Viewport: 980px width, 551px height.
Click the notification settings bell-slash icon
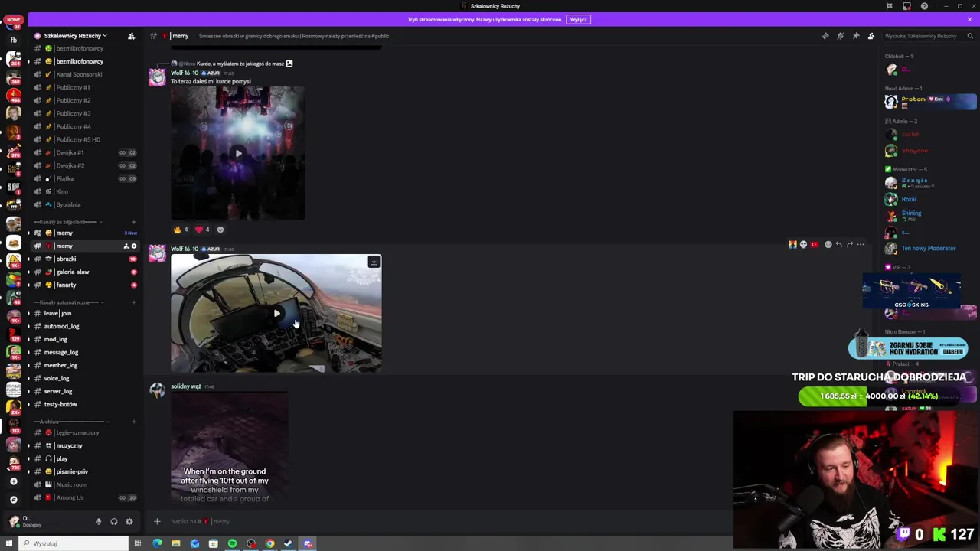coord(840,36)
